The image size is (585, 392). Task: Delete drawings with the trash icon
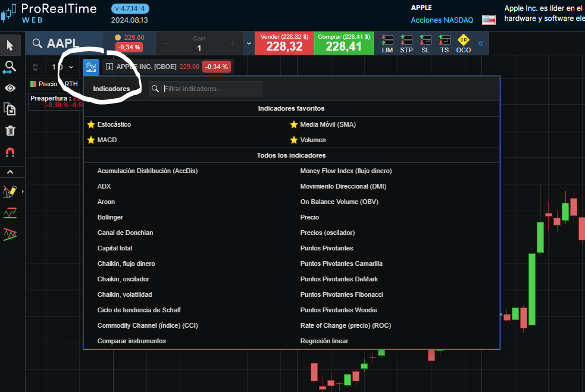pos(10,130)
